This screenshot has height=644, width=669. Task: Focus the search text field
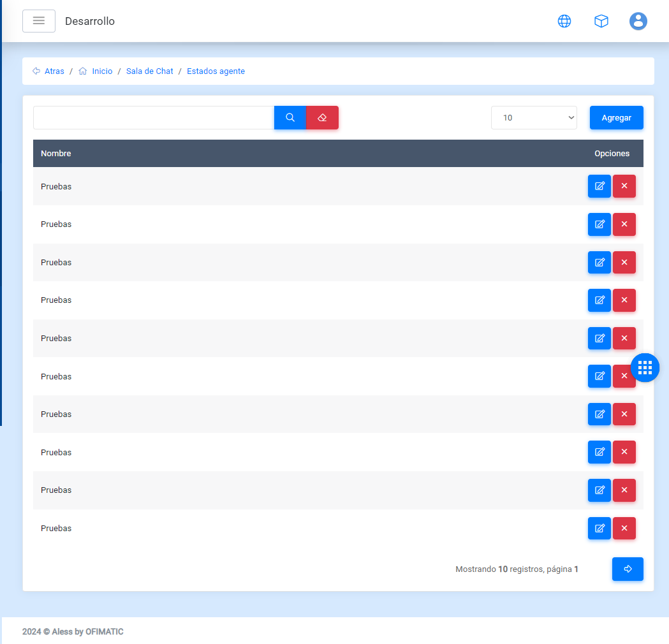[x=154, y=118]
